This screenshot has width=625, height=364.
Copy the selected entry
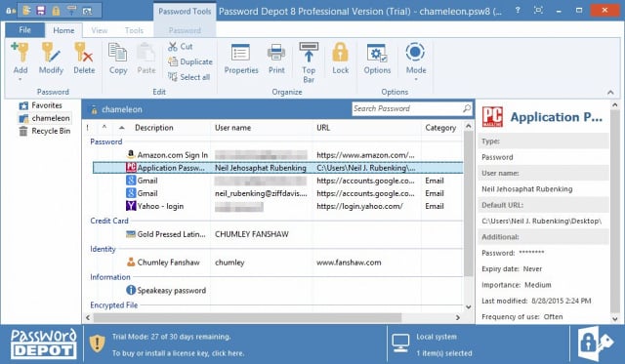(x=118, y=59)
